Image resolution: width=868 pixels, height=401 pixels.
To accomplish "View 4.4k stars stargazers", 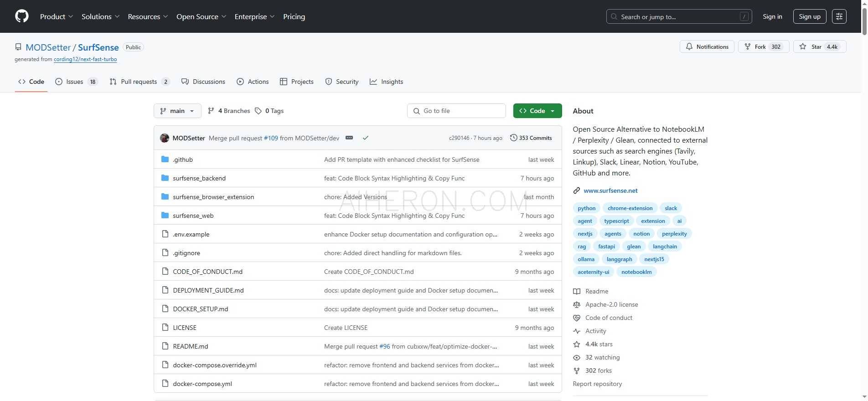I will (593, 344).
